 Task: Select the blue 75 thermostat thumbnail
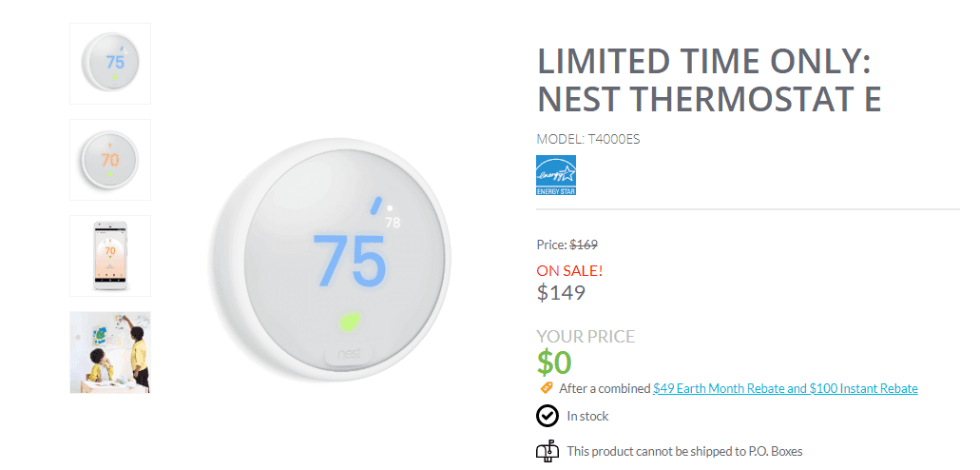110,64
